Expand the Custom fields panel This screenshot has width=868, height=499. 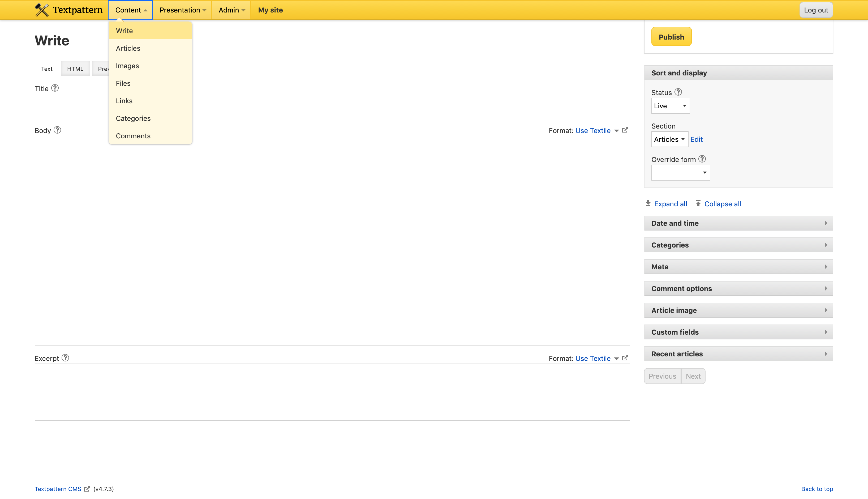click(x=738, y=332)
